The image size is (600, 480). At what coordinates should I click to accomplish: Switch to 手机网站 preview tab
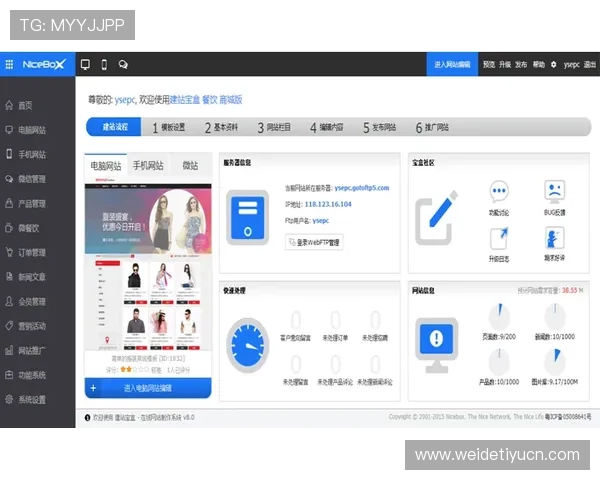click(x=148, y=165)
